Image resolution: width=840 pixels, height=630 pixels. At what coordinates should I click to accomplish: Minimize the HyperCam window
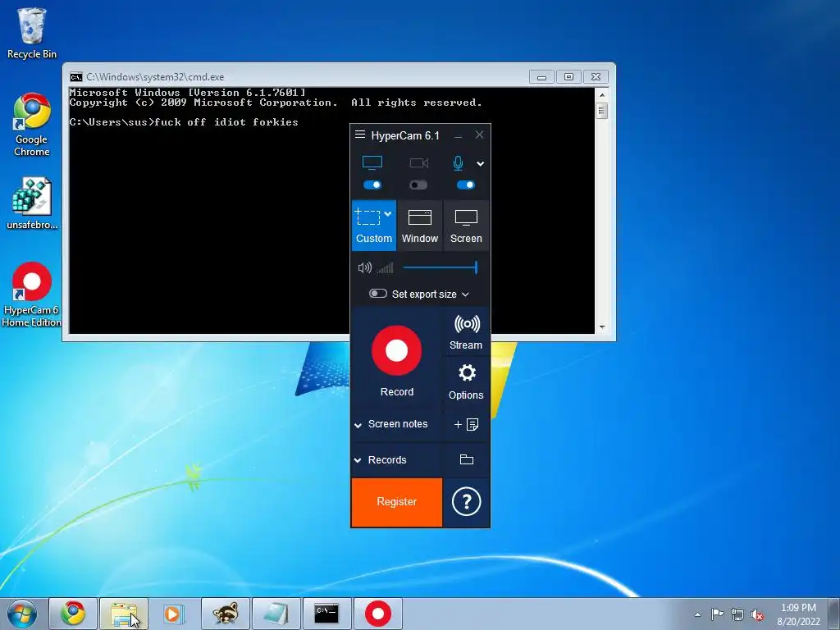458,135
